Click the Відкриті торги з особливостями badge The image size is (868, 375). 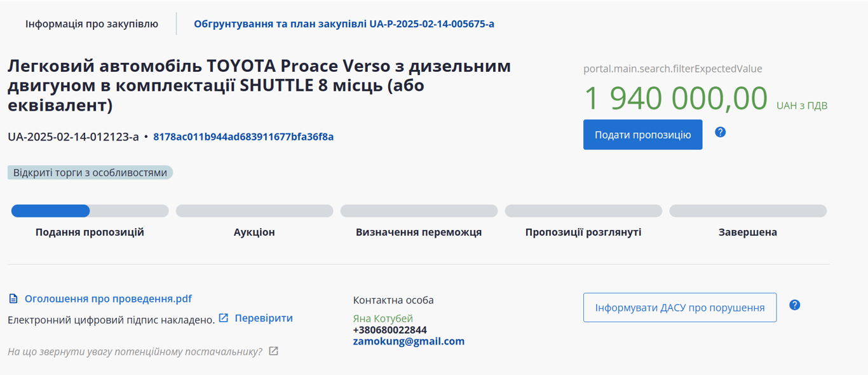(x=90, y=172)
